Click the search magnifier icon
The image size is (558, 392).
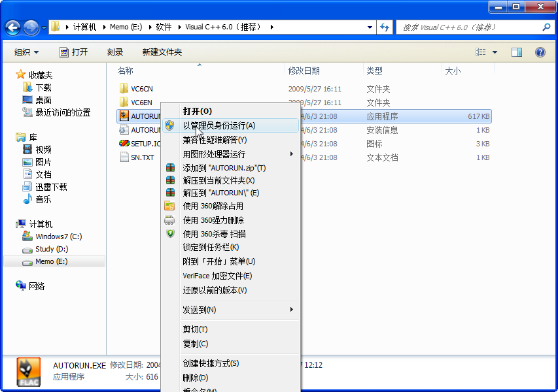[x=546, y=27]
